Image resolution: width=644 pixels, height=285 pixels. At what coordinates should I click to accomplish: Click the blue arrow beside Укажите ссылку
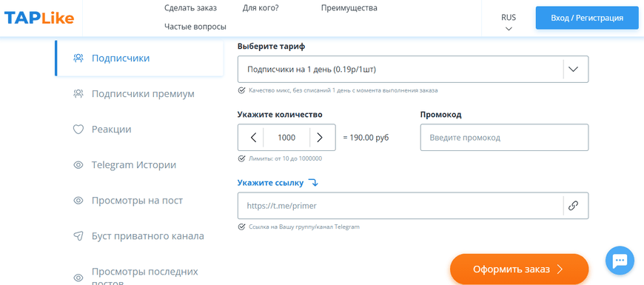[313, 183]
